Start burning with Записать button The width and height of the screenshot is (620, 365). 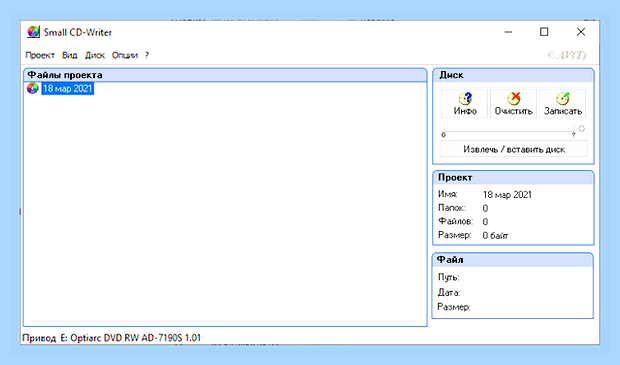(x=562, y=104)
